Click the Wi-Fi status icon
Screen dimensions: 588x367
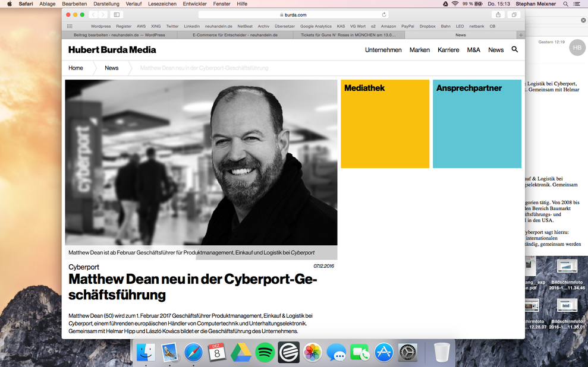click(x=455, y=4)
